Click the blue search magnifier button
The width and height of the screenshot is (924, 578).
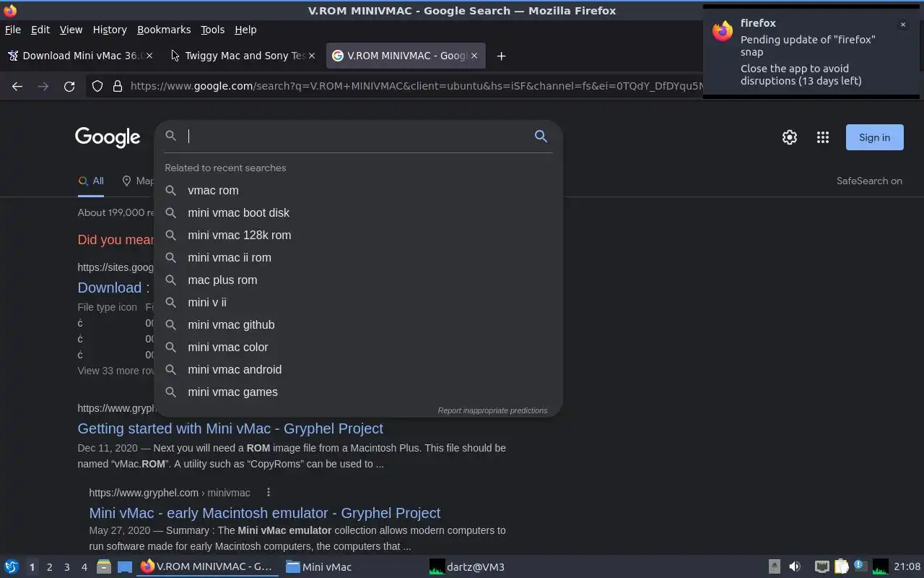pyautogui.click(x=541, y=136)
